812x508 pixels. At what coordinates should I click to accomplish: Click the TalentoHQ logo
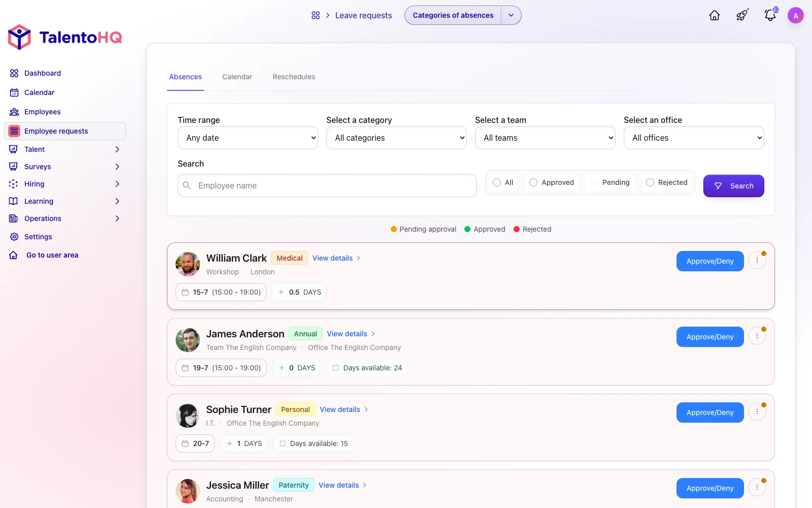pyautogui.click(x=65, y=37)
